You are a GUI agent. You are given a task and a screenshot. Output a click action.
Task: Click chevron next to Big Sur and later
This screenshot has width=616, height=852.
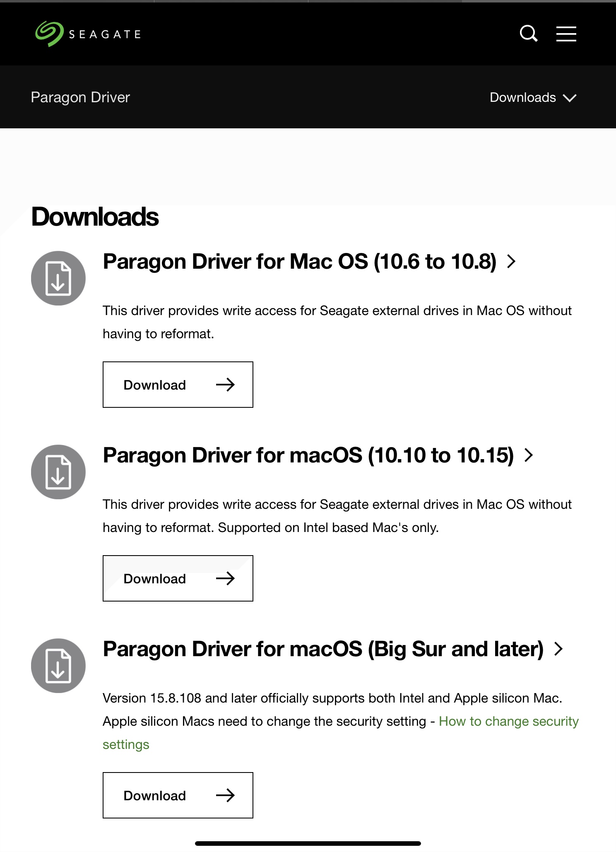pyautogui.click(x=558, y=649)
